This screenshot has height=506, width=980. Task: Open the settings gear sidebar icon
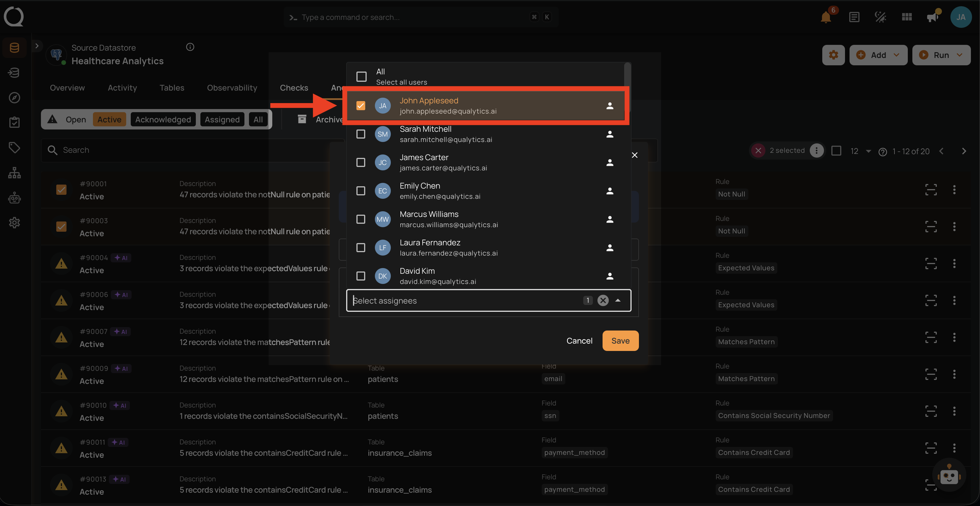click(x=14, y=223)
